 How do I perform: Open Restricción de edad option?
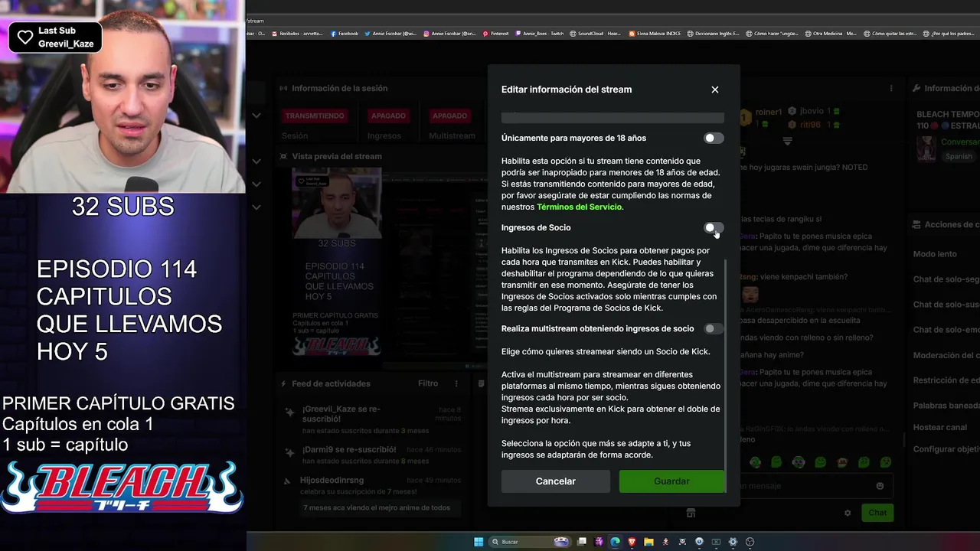click(x=946, y=380)
